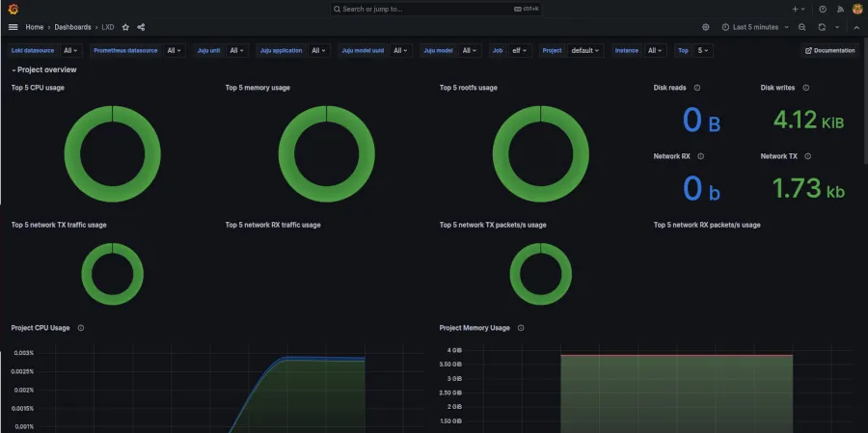Click the Grafana logo
Screen dimensions: 868x433
pos(13,9)
